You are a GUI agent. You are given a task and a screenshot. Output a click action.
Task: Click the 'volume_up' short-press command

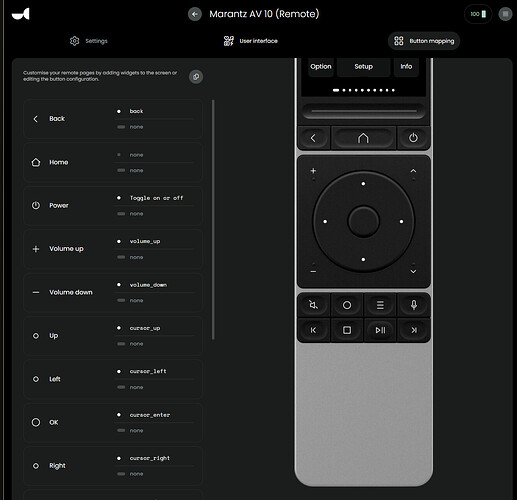145,241
